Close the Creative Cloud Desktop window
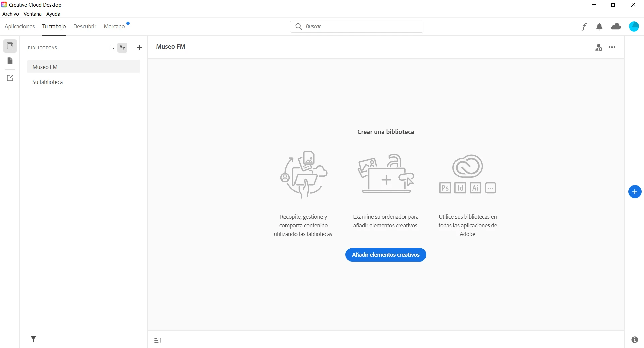Image resolution: width=644 pixels, height=348 pixels. pyautogui.click(x=633, y=5)
